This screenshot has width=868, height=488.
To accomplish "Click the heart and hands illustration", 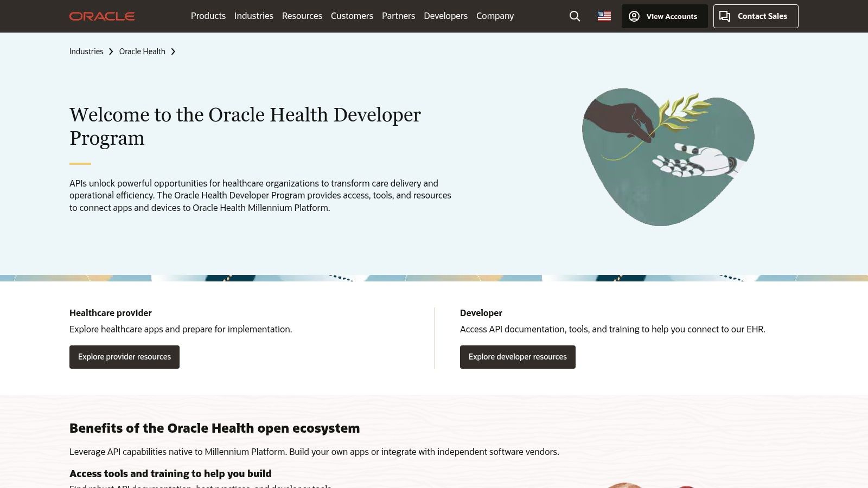I will [x=668, y=157].
